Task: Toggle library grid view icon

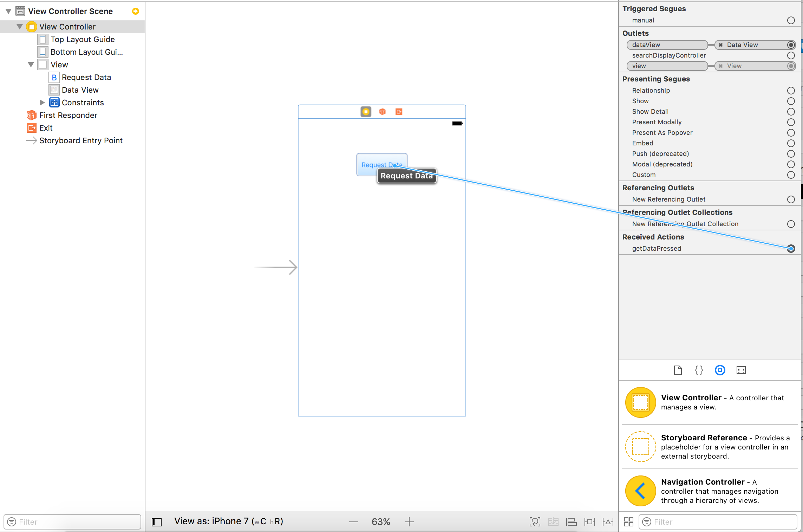Action: point(629,522)
